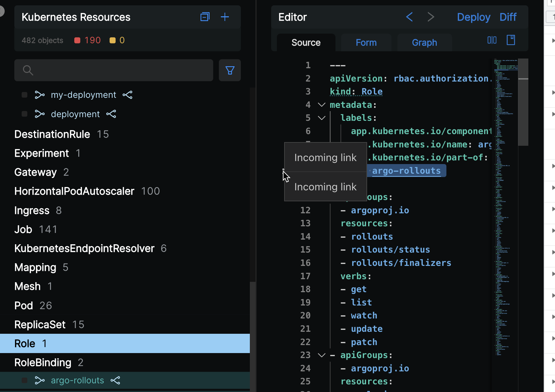Click argo-rollouts incoming links icon
The height and width of the screenshot is (392, 555).
pos(40,380)
